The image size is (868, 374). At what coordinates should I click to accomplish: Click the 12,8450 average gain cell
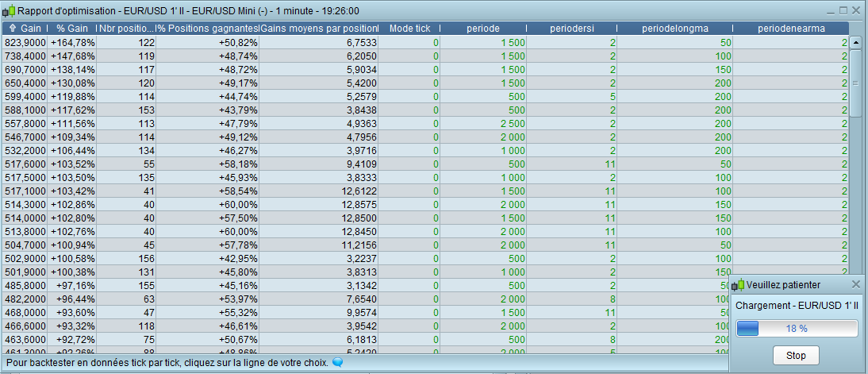[x=320, y=230]
